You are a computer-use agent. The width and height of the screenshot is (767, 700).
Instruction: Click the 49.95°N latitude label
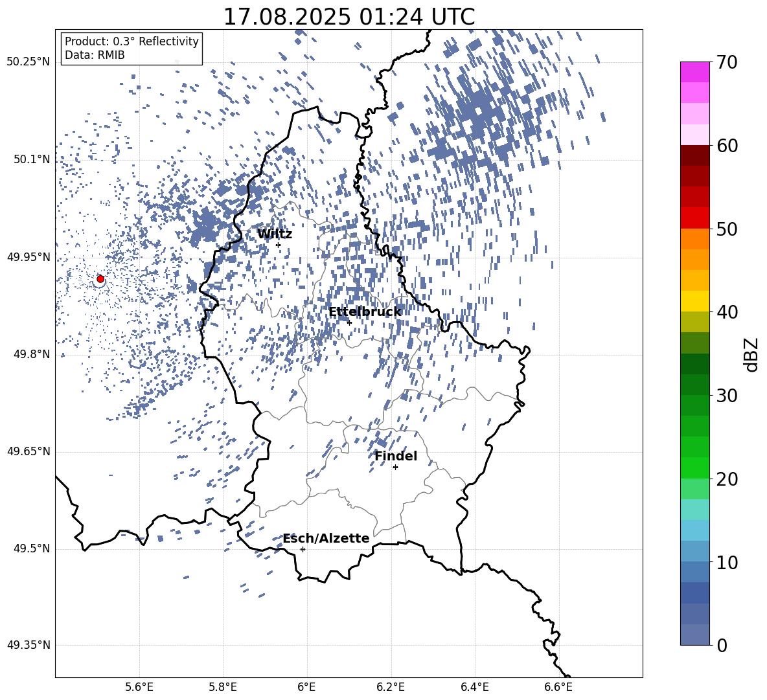click(x=29, y=257)
